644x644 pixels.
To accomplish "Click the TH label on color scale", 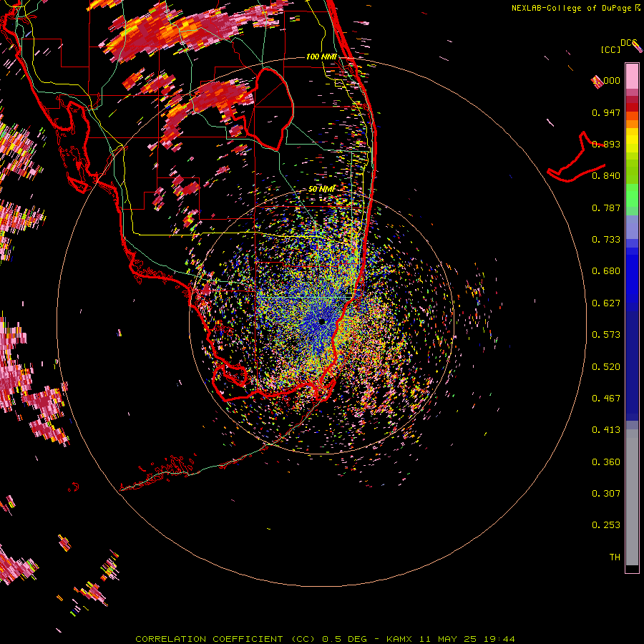I will point(615,557).
